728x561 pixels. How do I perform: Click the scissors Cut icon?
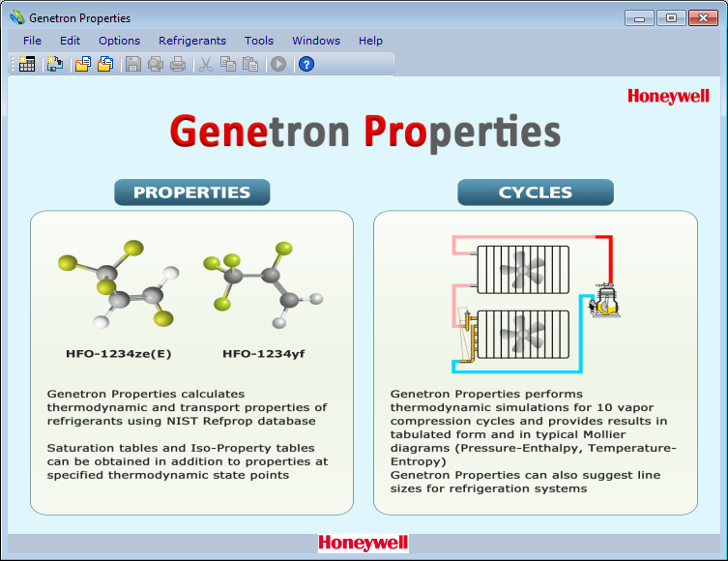coord(205,65)
